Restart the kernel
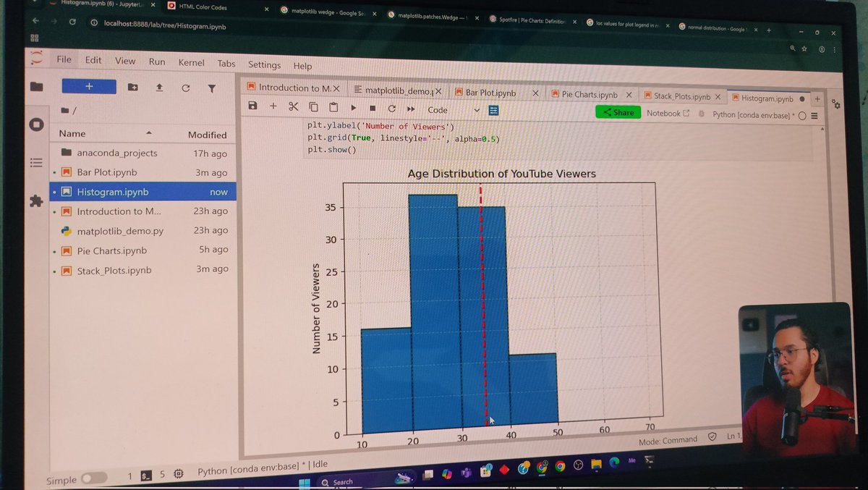The width and height of the screenshot is (868, 490). pos(391,109)
